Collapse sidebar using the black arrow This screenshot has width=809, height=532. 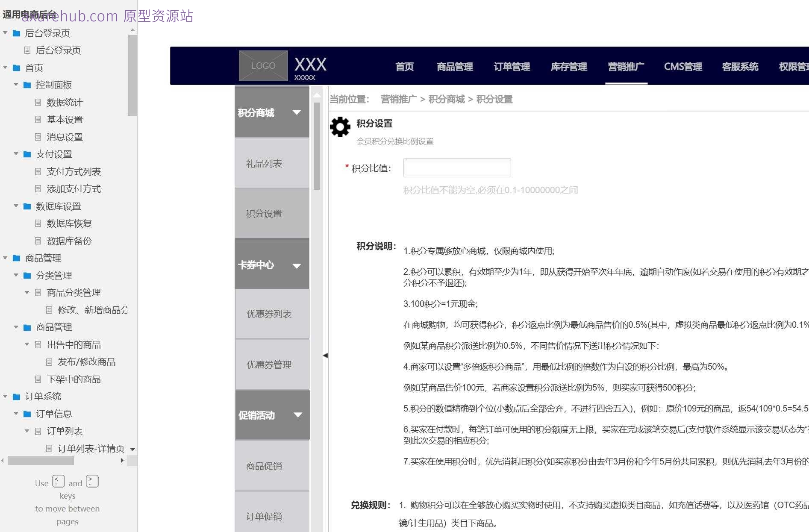pyautogui.click(x=326, y=355)
